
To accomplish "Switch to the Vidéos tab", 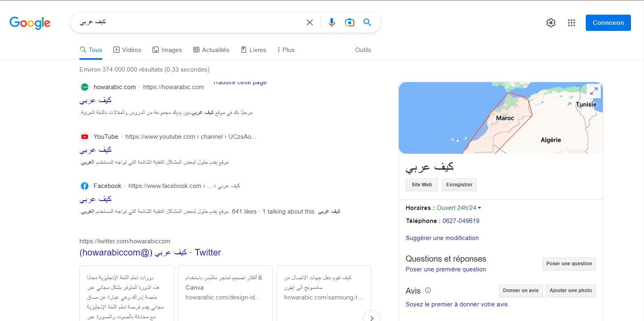I will click(x=127, y=50).
